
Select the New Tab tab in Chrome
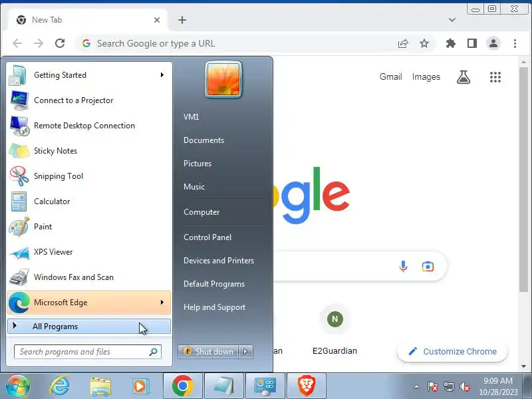pos(88,20)
